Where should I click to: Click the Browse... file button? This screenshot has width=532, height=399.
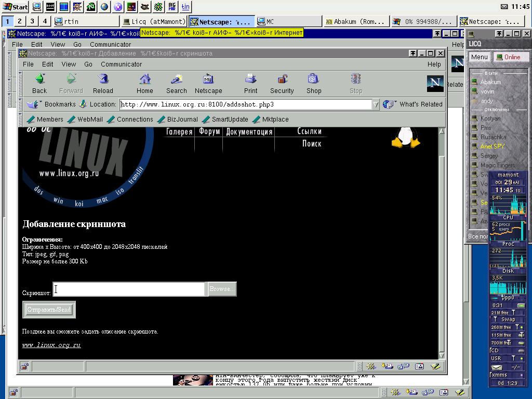(222, 289)
